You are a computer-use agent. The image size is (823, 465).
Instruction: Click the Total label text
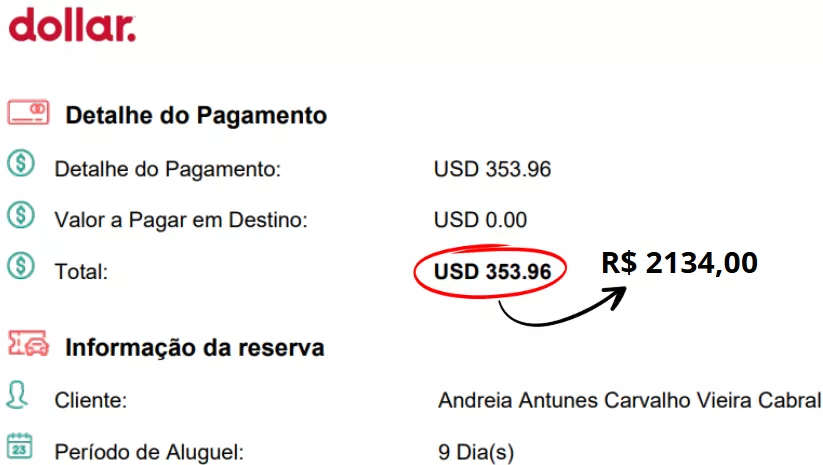(x=81, y=271)
